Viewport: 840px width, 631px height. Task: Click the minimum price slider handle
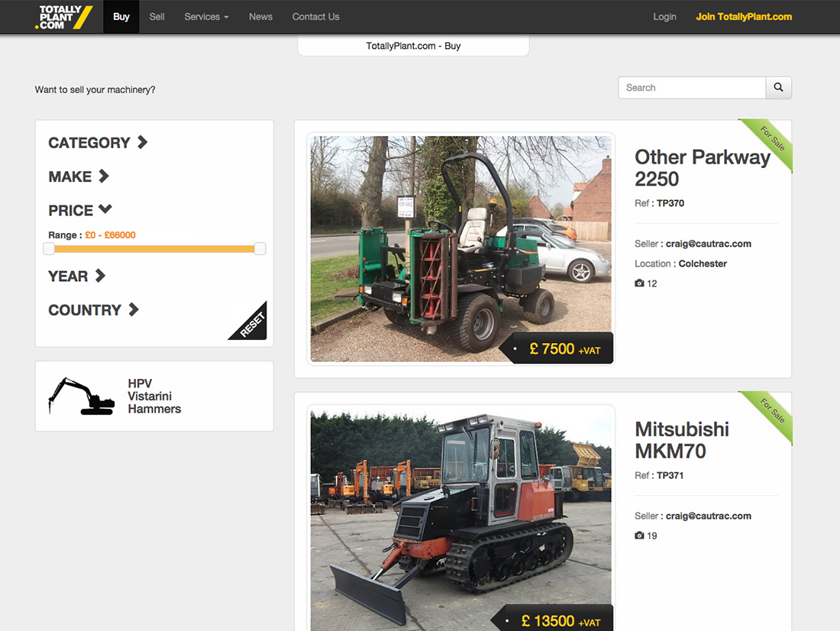[x=49, y=249]
